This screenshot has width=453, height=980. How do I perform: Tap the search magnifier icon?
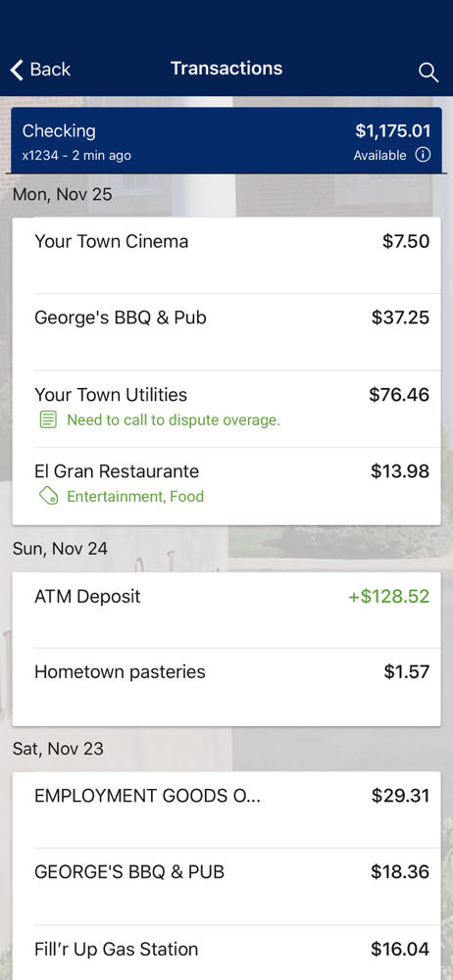tap(428, 72)
